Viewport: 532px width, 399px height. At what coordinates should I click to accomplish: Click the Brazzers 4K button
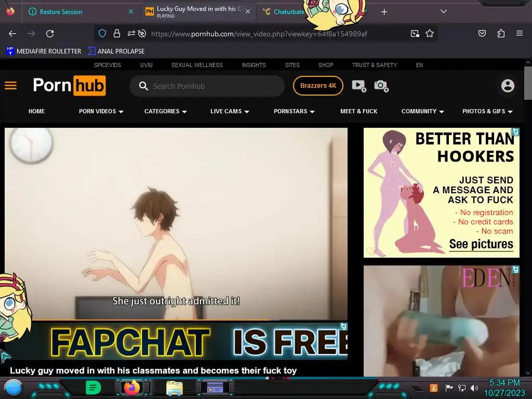(318, 86)
